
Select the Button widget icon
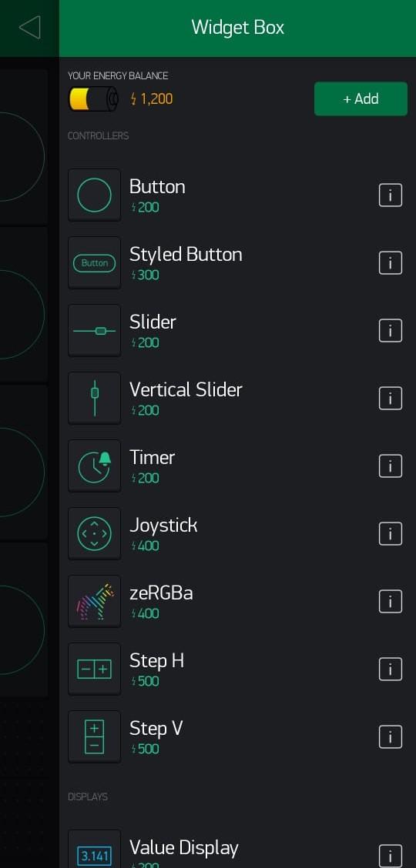coord(94,195)
